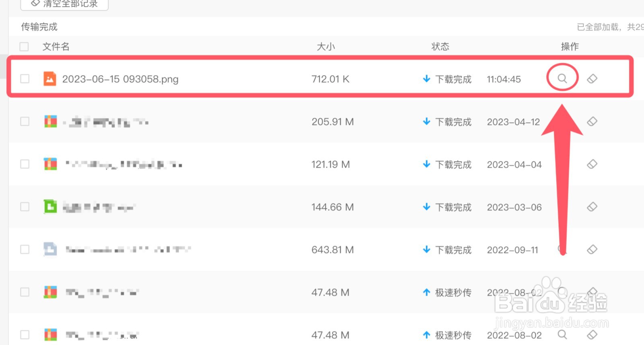Screen dimensions: 644x345
Task: Select the checkbox of the 205.91 M file
Action: coord(25,121)
